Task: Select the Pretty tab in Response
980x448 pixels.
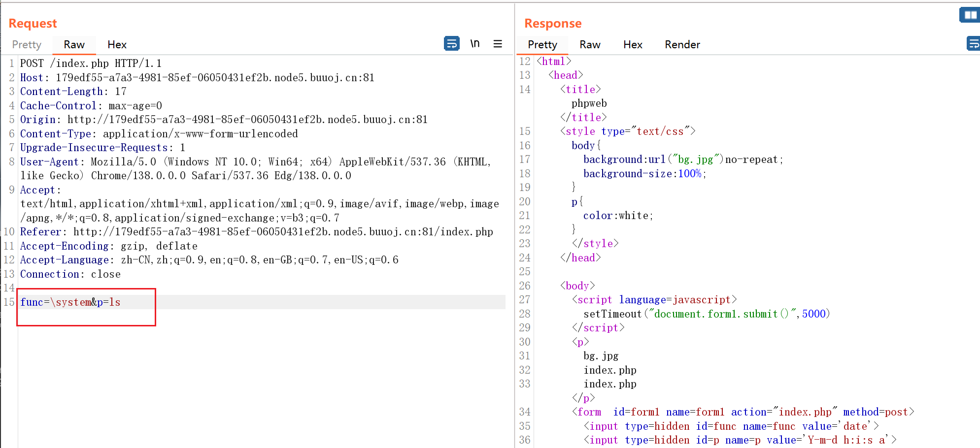Action: point(542,45)
